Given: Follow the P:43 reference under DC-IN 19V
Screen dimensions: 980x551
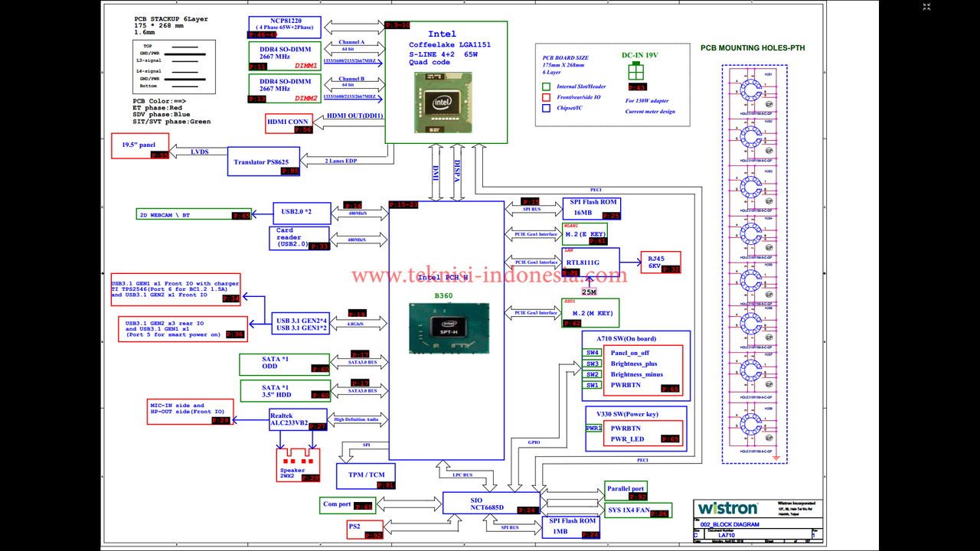Looking at the screenshot, I should click(636, 88).
